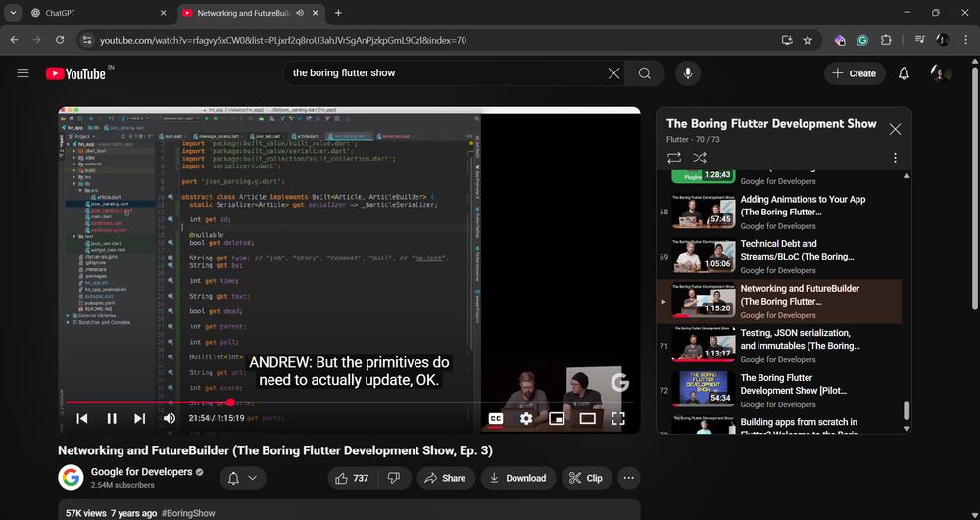Image resolution: width=980 pixels, height=520 pixels.
Task: Enable theater mode view
Action: (x=587, y=418)
